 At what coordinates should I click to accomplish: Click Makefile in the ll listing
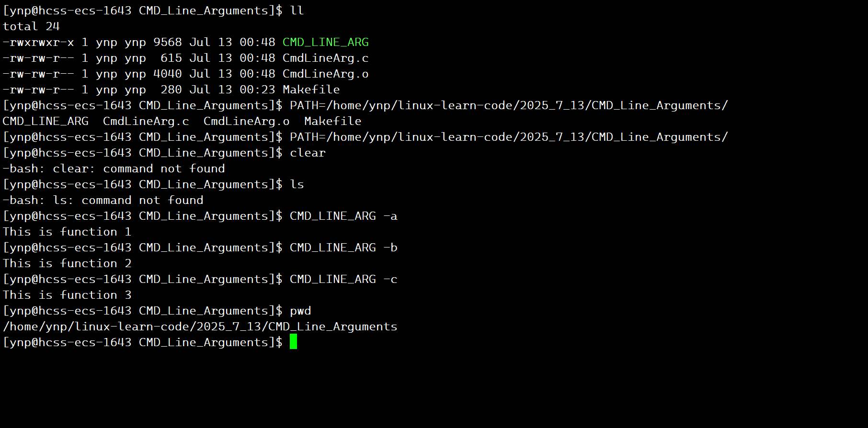(x=311, y=90)
